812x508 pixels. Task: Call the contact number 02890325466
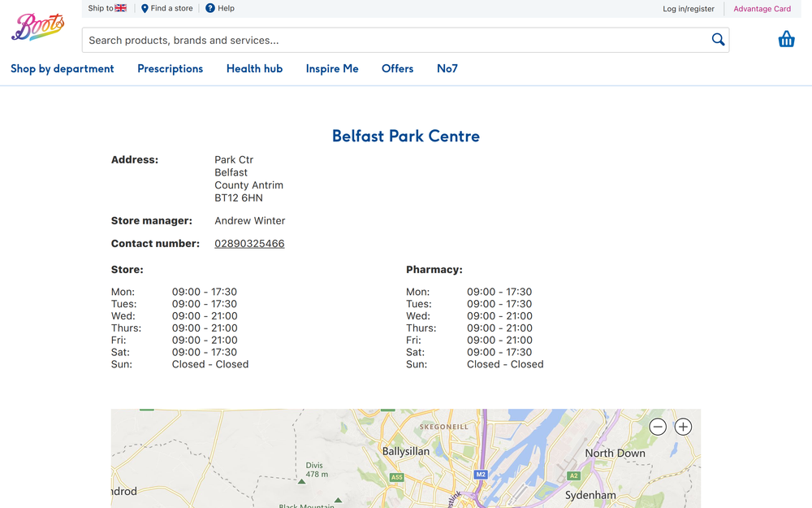click(249, 243)
